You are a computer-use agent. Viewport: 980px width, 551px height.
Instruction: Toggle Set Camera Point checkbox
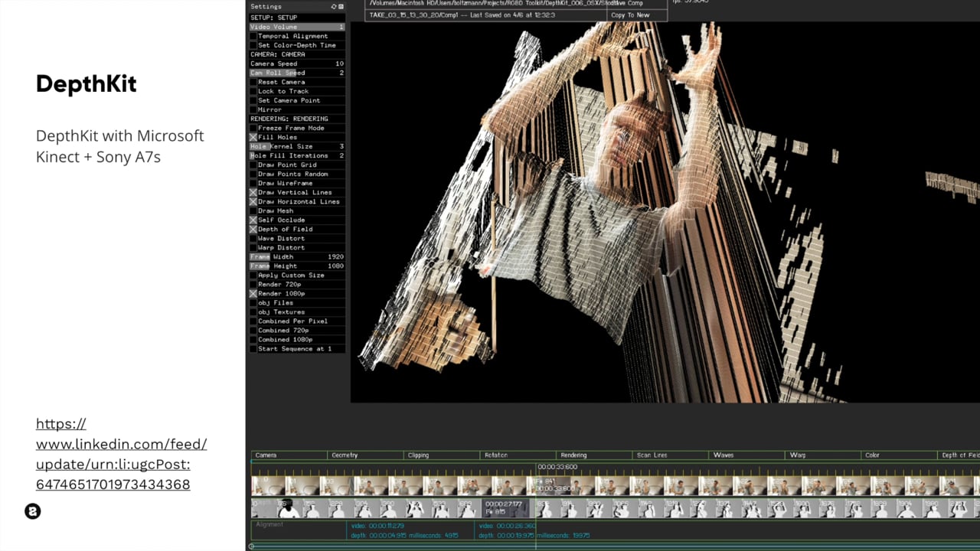(253, 100)
